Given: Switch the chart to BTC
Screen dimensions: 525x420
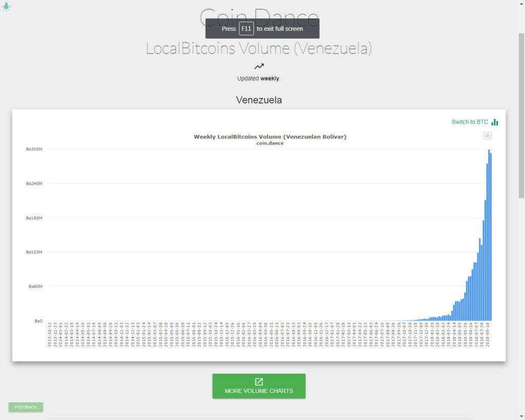Looking at the screenshot, I should pos(470,122).
